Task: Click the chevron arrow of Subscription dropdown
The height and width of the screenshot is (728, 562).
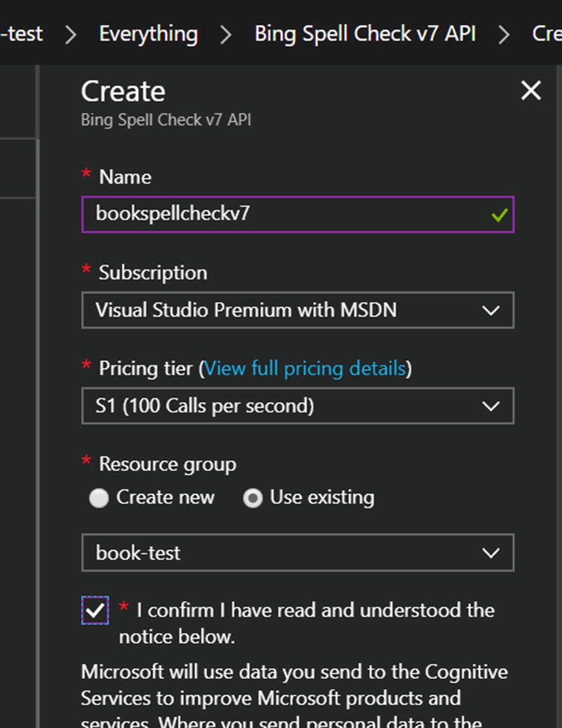Action: (491, 310)
